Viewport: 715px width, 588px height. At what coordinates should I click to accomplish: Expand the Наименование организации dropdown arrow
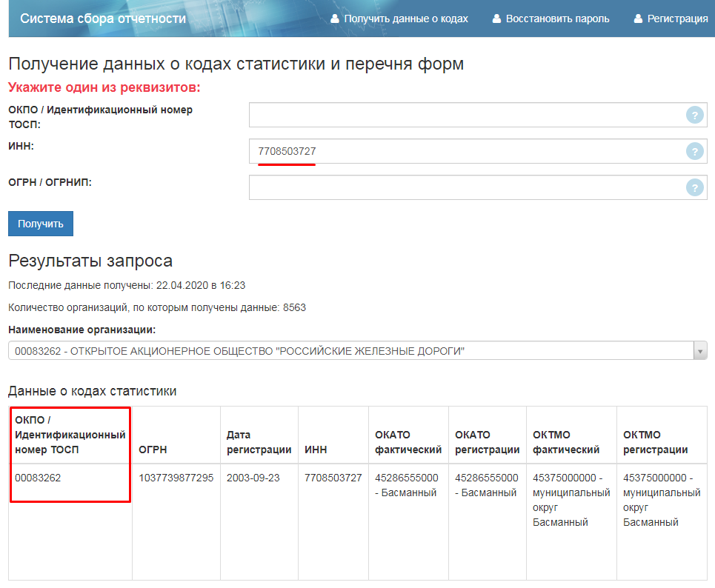tap(700, 351)
